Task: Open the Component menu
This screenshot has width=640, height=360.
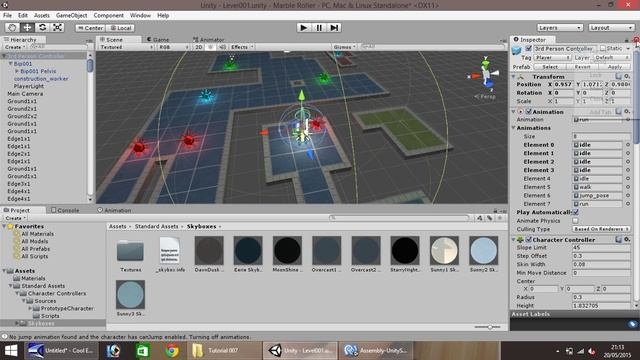Action: pyautogui.click(x=108, y=16)
